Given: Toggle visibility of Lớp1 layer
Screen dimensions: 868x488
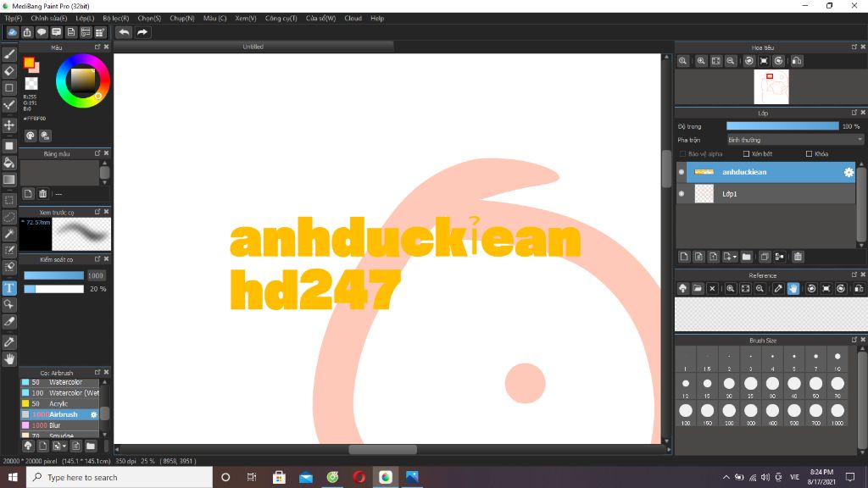Looking at the screenshot, I should 682,194.
